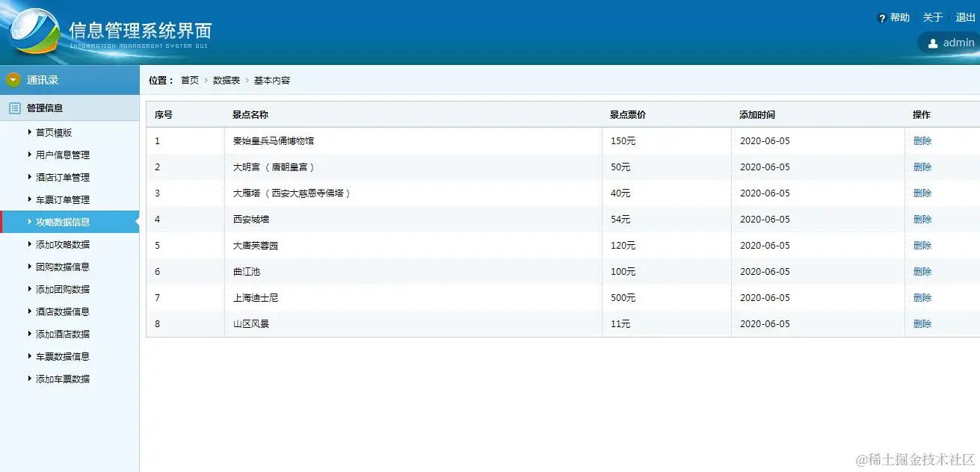
Task: Open 首页模版 in the sidebar
Action: pos(54,132)
